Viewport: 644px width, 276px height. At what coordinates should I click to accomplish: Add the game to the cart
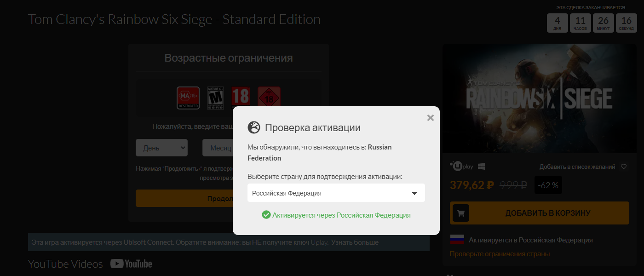click(x=540, y=213)
